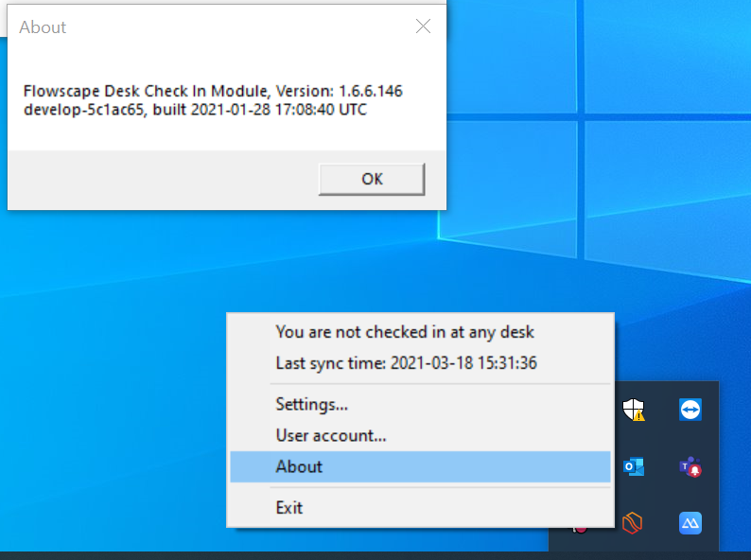Screen dimensions: 751x560
Task: Open the Outlook tray icon
Action: [x=634, y=466]
